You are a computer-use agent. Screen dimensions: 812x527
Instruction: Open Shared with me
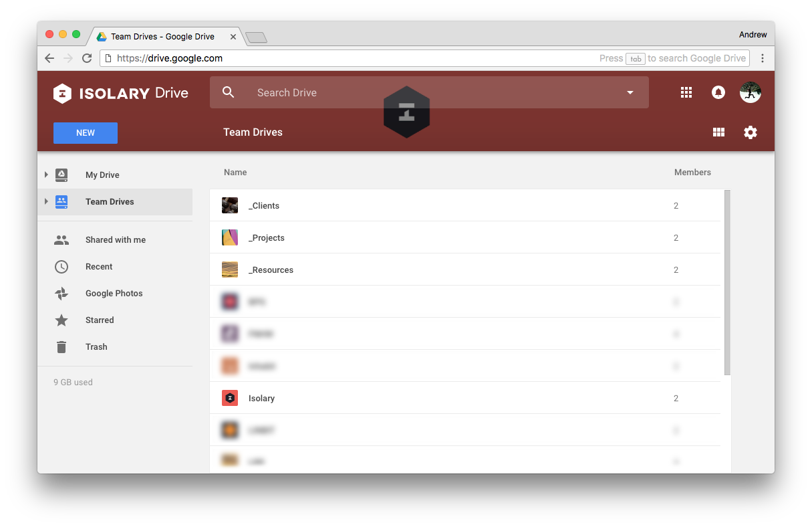(x=116, y=240)
